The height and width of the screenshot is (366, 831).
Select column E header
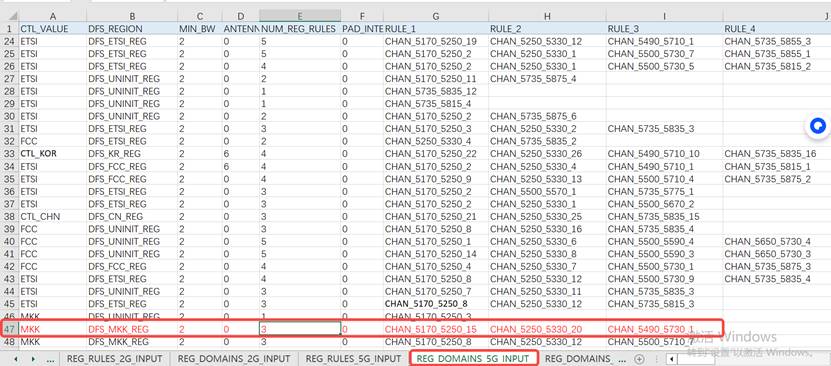[300, 16]
